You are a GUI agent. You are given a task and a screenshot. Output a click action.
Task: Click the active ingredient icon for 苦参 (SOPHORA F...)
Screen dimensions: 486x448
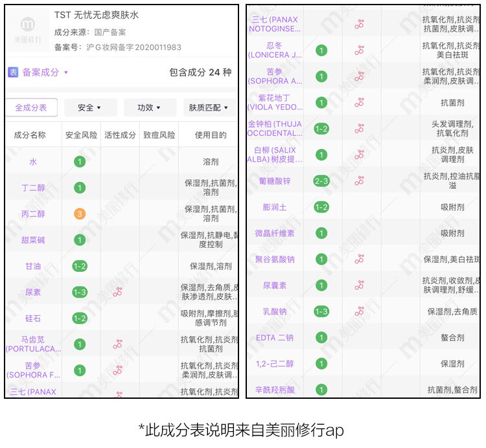point(118,370)
